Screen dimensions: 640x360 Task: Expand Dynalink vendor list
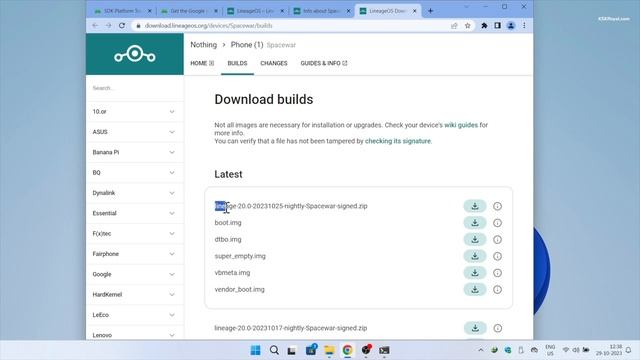pyautogui.click(x=134, y=193)
